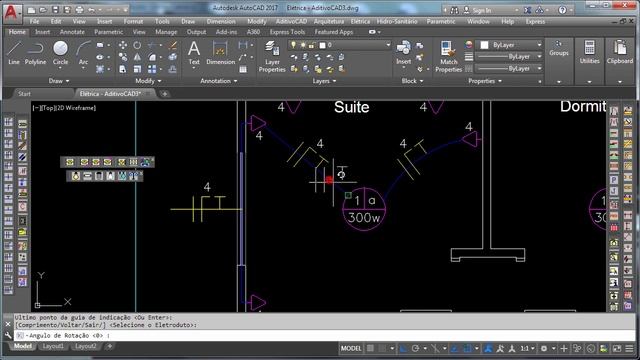
Task: Toggle layer lock icon in layer dropdown
Action: (x=312, y=45)
